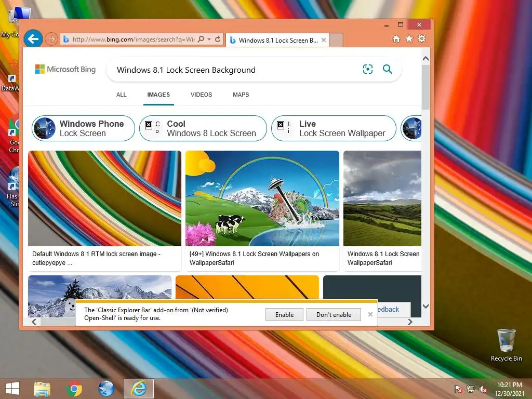
Task: Open the colorful ribbons lock screen thumbnail
Action: (104, 198)
